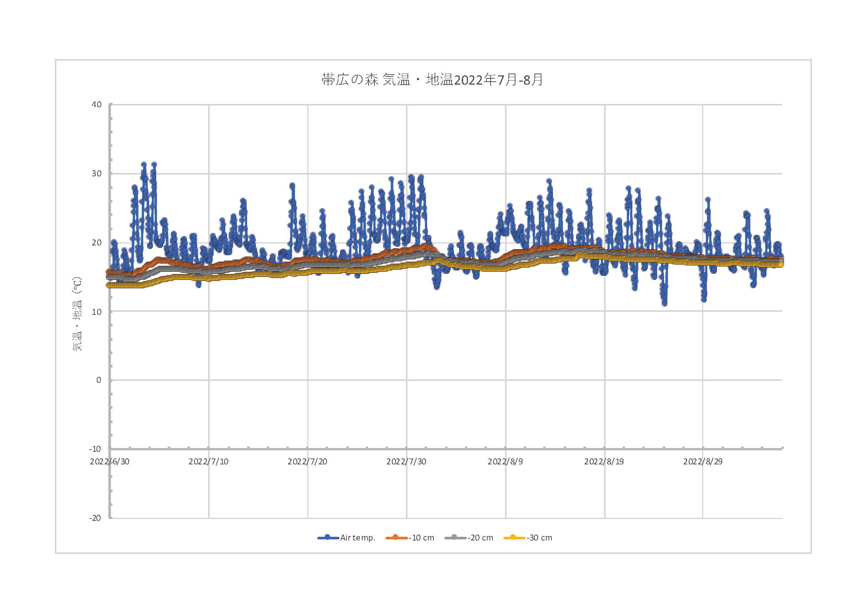
Task: Click the date label 2022/7/20
Action: 307,462
